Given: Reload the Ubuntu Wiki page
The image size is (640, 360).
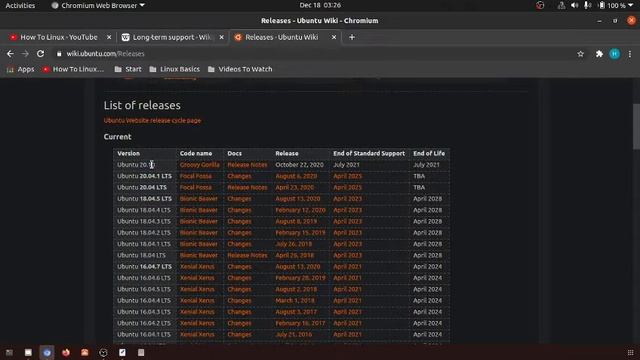Looking at the screenshot, I should (x=40, y=53).
